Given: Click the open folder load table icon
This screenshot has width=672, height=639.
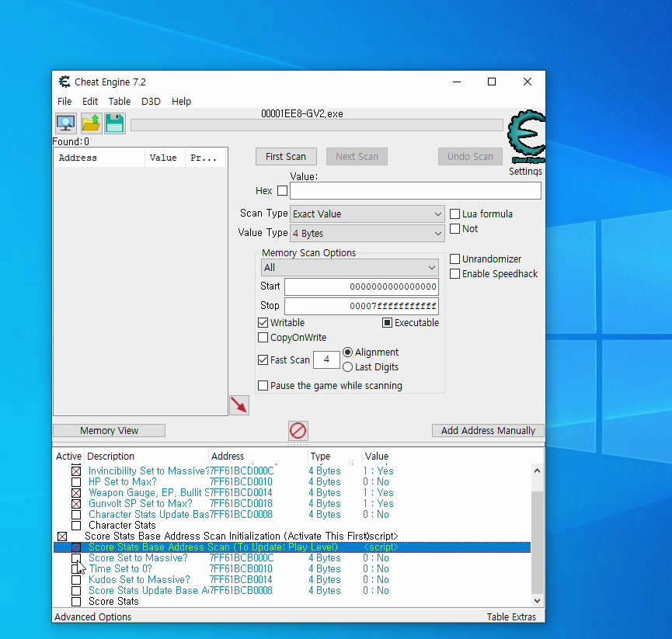Looking at the screenshot, I should tap(91, 123).
